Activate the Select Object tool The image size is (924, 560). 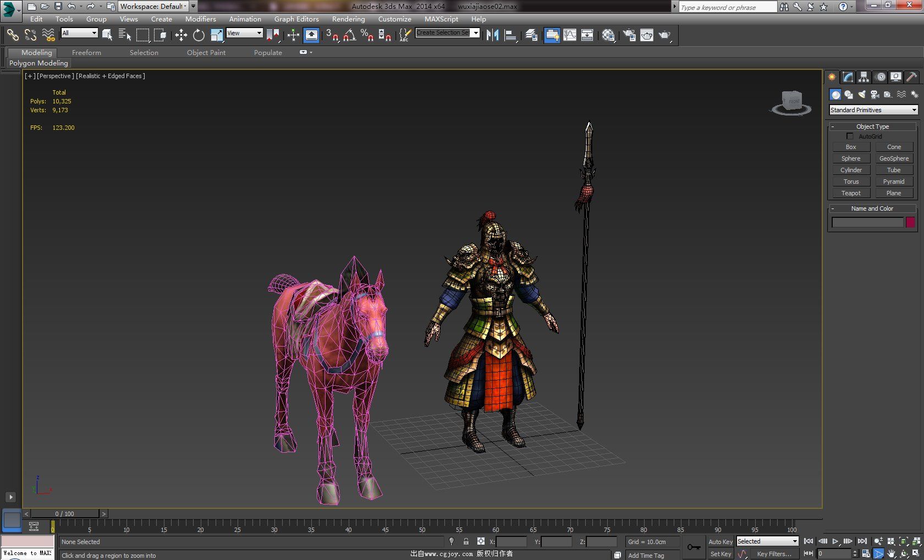pos(107,35)
